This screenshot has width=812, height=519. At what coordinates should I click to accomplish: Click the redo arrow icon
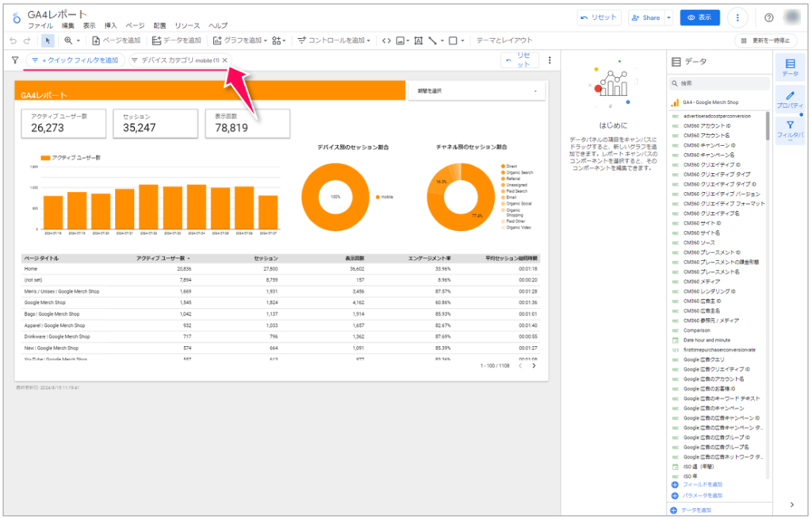pos(27,40)
